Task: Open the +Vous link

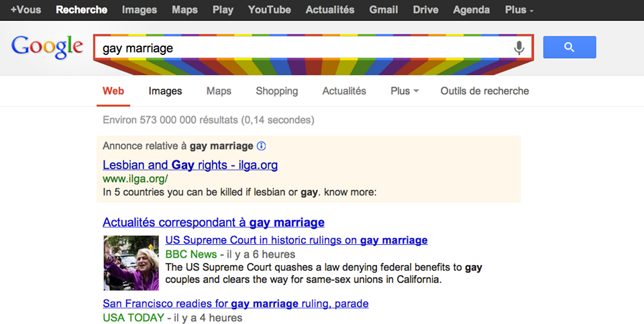Action: click(x=25, y=10)
